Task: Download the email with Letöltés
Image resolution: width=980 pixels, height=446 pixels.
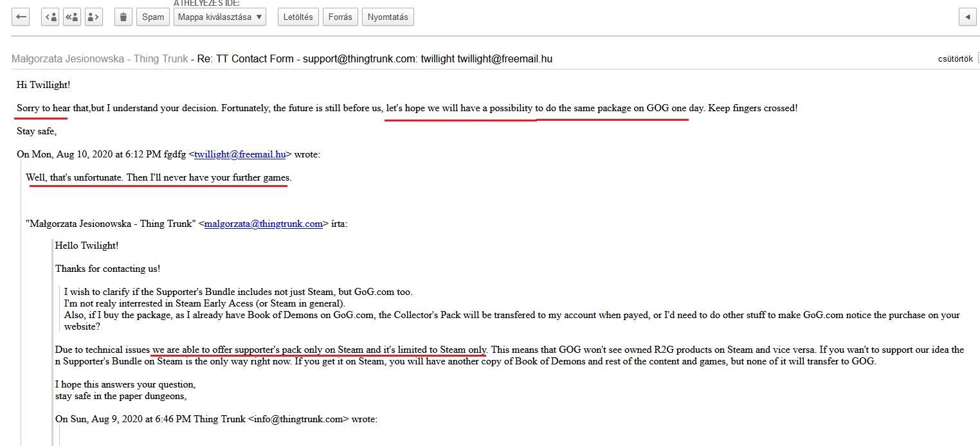Action: pyautogui.click(x=298, y=17)
